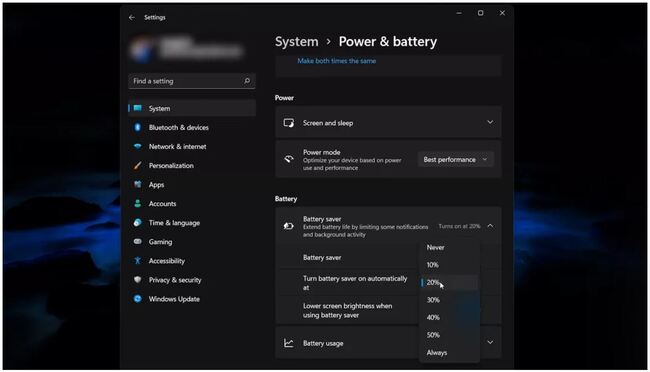Screen dimensions: 650x372
Task: Click Lower screen brightness label
Action: [347, 311]
